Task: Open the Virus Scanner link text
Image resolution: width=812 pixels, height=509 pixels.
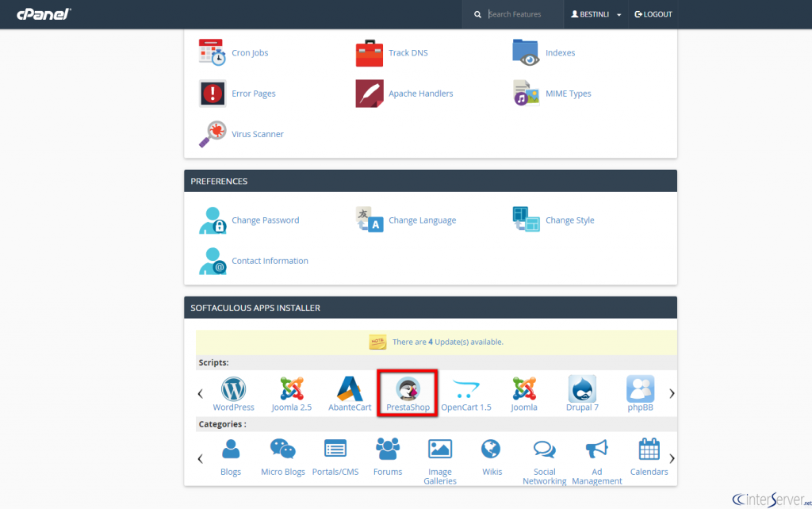Action: tap(258, 134)
